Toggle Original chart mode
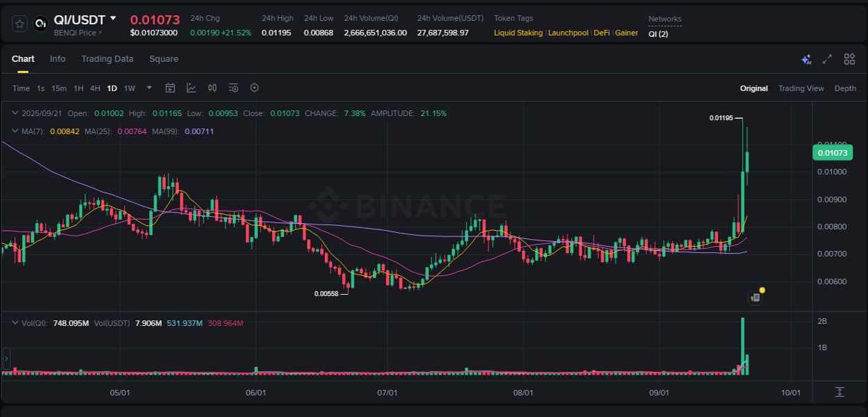This screenshot has height=417, width=868. click(x=754, y=88)
